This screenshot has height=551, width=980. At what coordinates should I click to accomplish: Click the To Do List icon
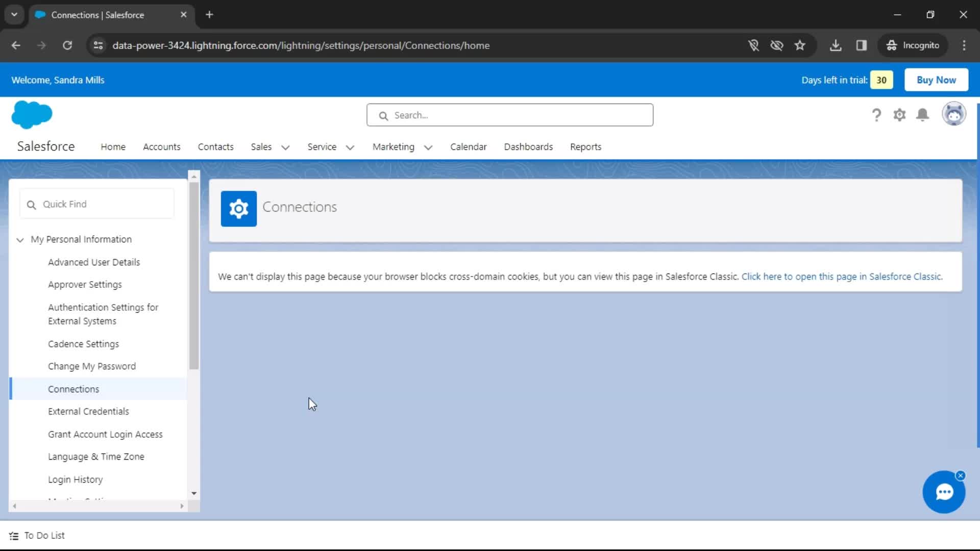tap(14, 536)
